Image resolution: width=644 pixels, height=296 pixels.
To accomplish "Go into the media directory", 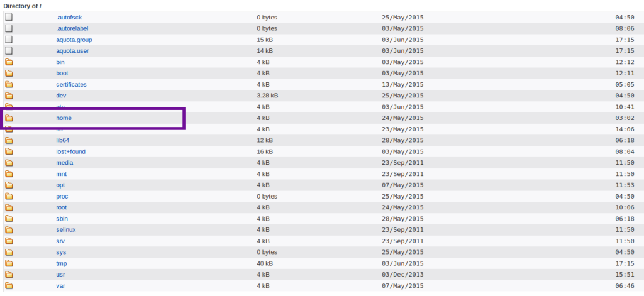I will [x=65, y=163].
